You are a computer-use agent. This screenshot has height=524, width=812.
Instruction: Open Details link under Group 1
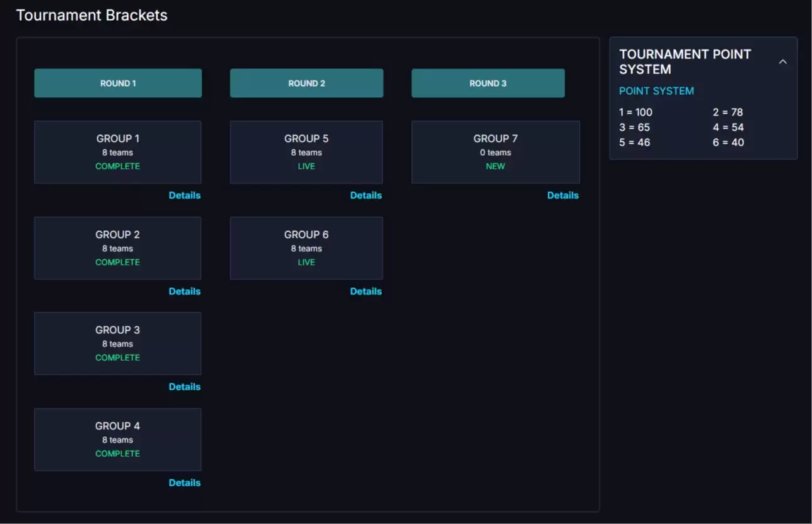pos(185,195)
